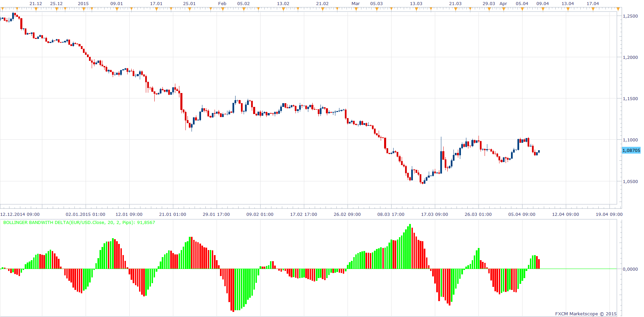The image size is (644, 317).
Task: Click the '05.04 09:00' time label
Action: tap(522, 214)
